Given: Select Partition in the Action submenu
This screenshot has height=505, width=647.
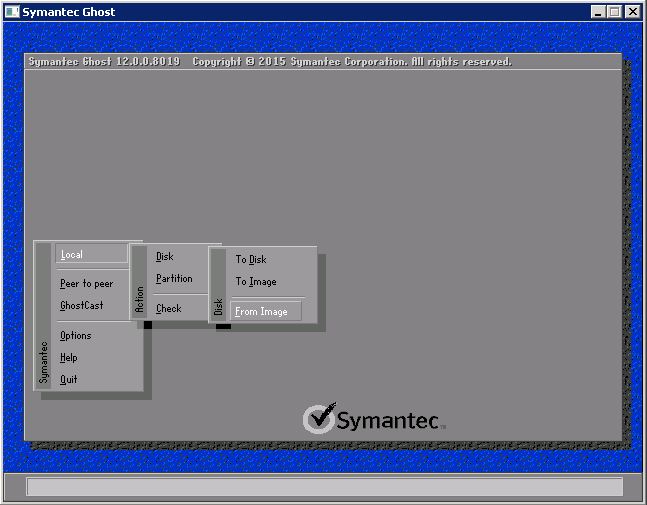Looking at the screenshot, I should coord(174,278).
